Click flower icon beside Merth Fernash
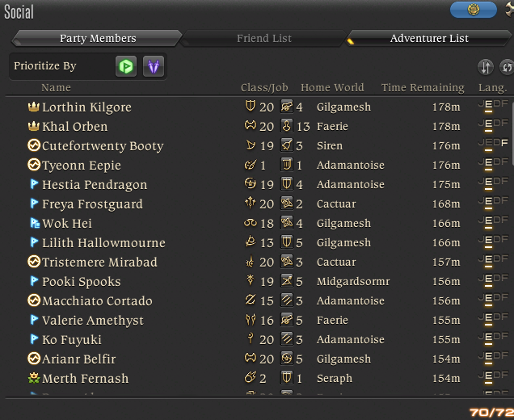This screenshot has width=514, height=420. click(x=34, y=379)
